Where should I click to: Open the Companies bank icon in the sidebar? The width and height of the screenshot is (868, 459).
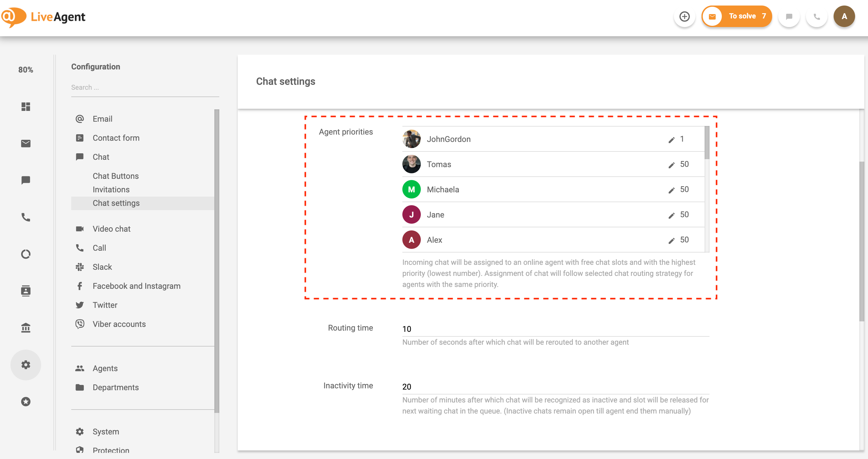[x=26, y=328]
